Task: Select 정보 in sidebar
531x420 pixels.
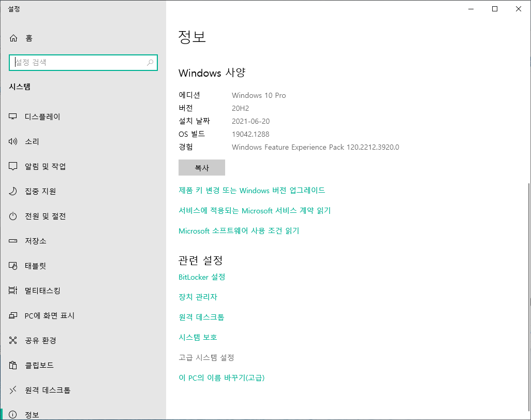Action: pyautogui.click(x=83, y=413)
